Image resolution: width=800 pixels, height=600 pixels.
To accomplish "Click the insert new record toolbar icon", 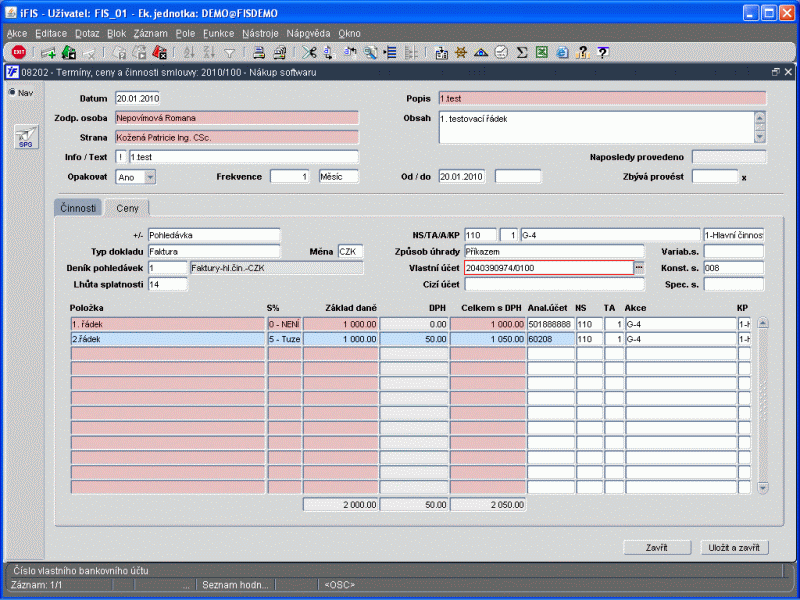I will [x=47, y=52].
